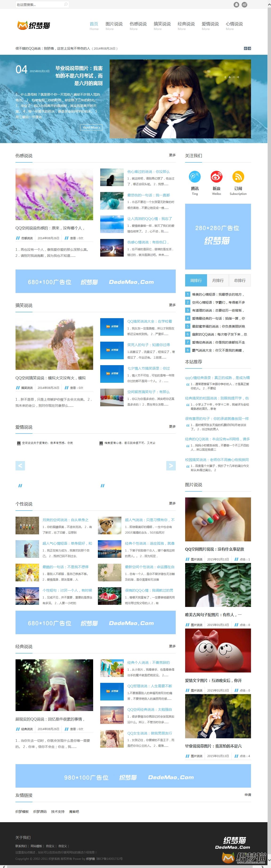The width and height of the screenshot is (271, 868).
Task: Open article 伤感心情说说：有些伤口
Action: tap(148, 242)
